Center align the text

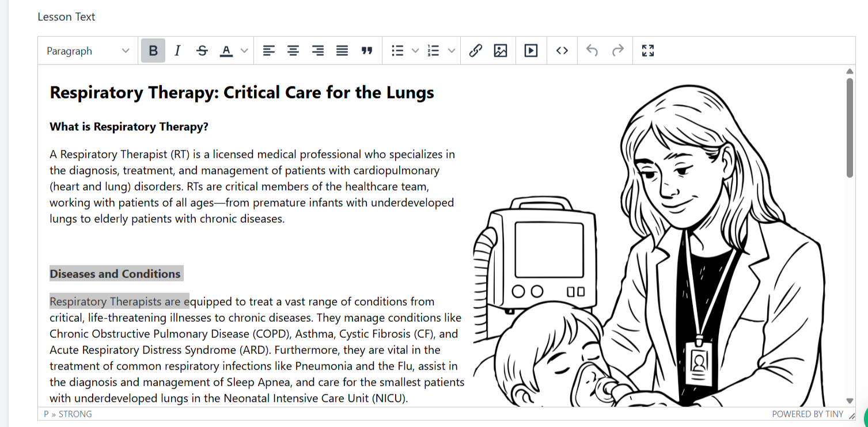pos(293,51)
